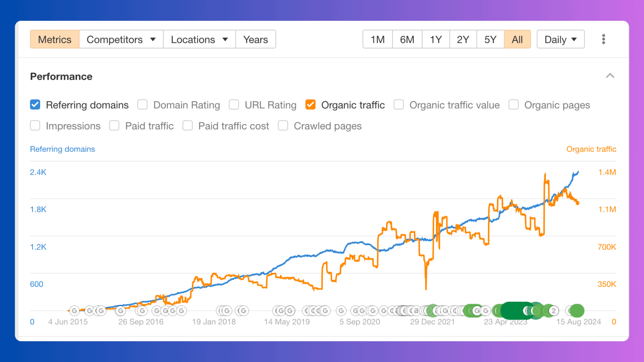Click the 29 Dec 2021 date label
The image size is (644, 362).
pyautogui.click(x=432, y=321)
